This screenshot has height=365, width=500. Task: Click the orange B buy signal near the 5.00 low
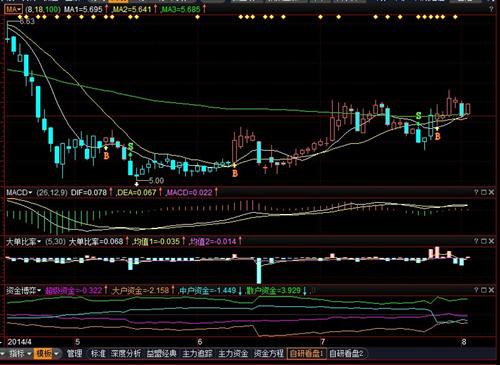(106, 156)
